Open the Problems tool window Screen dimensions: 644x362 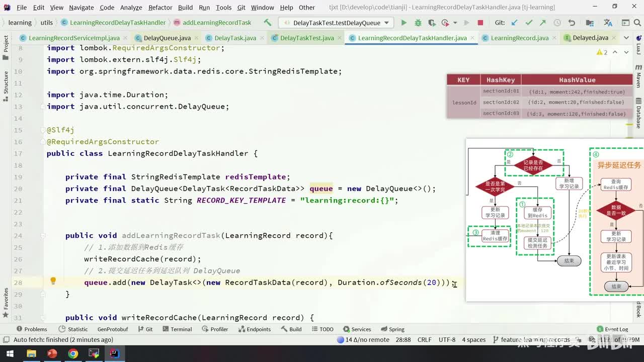click(x=31, y=329)
